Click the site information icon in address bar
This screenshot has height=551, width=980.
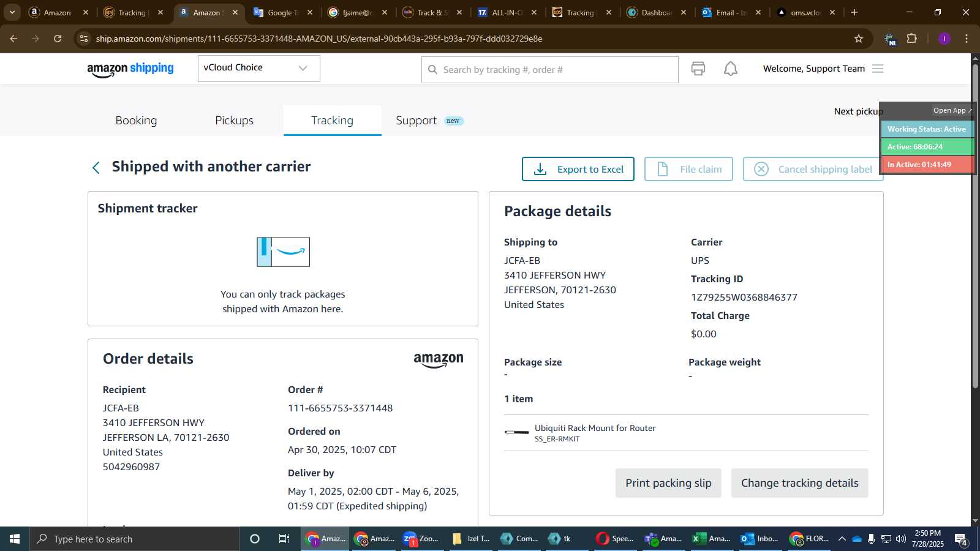tap(84, 39)
